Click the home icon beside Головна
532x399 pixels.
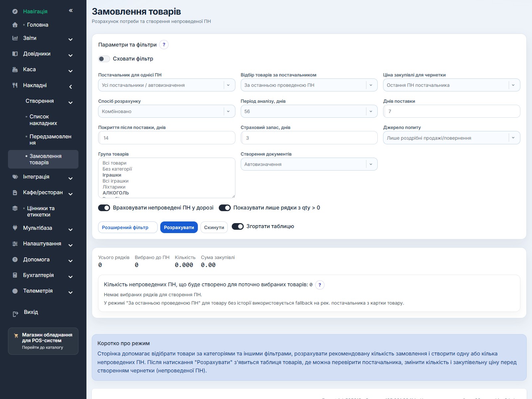[x=15, y=25]
